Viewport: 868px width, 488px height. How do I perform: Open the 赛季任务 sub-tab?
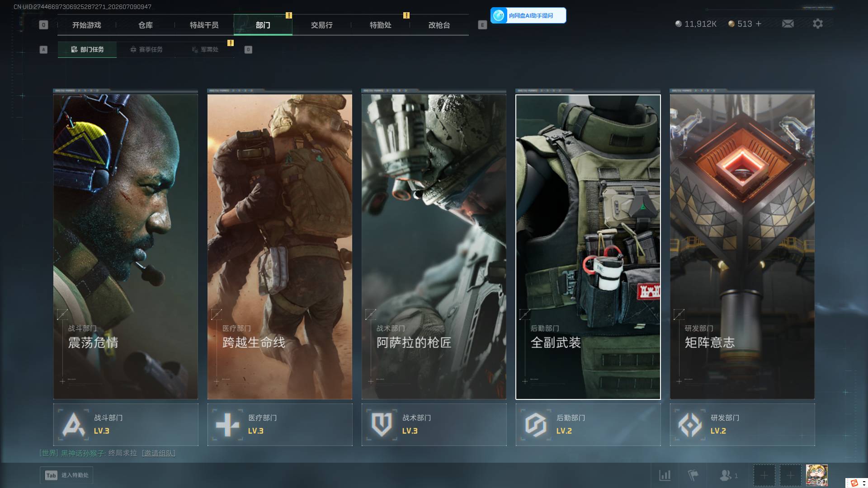[x=146, y=50]
